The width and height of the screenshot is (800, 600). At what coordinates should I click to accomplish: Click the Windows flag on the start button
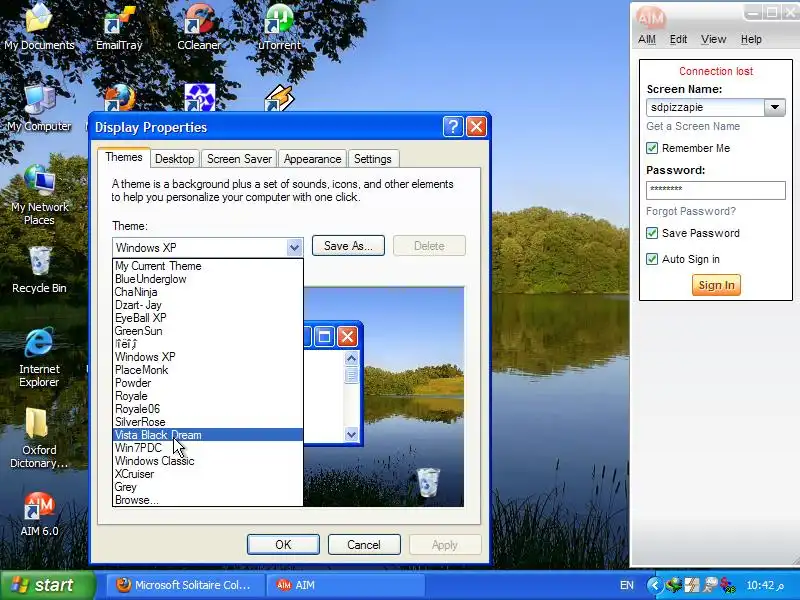[x=20, y=585]
